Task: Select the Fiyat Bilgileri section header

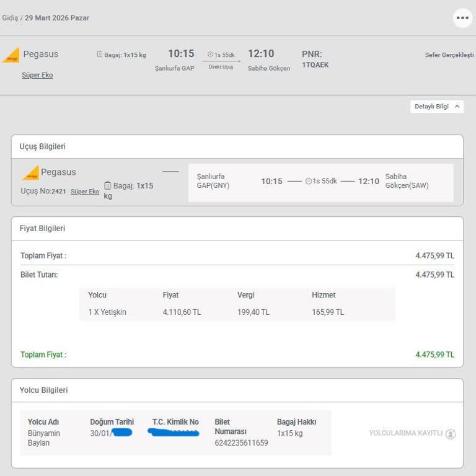Action: (x=43, y=229)
